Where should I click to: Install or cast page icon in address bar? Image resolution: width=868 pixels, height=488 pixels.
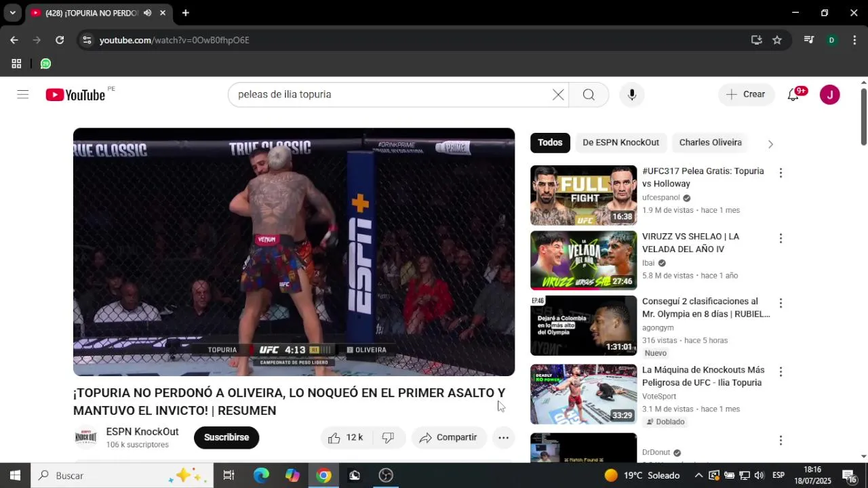(757, 40)
